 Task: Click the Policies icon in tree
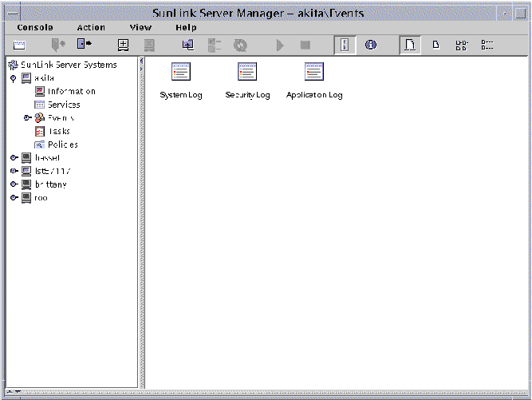point(39,145)
